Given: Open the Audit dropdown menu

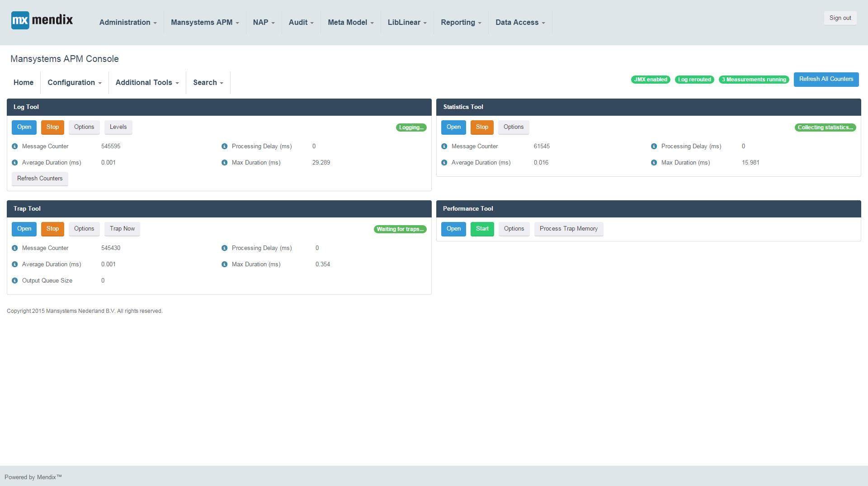Looking at the screenshot, I should click(301, 23).
